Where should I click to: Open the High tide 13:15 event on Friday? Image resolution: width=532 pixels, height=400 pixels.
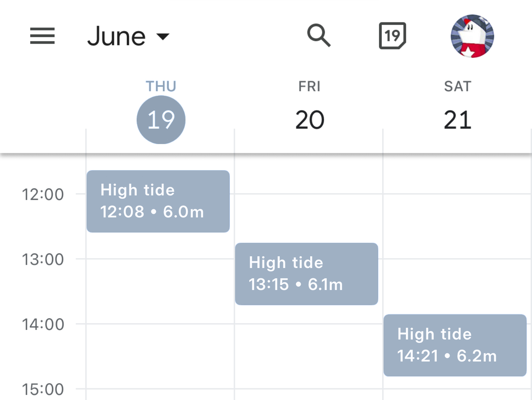(306, 274)
